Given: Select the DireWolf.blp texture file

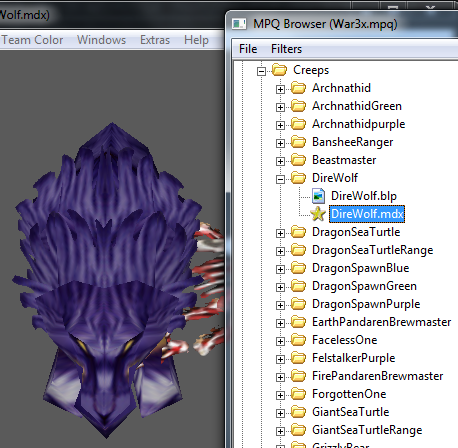Looking at the screenshot, I should click(x=364, y=196).
